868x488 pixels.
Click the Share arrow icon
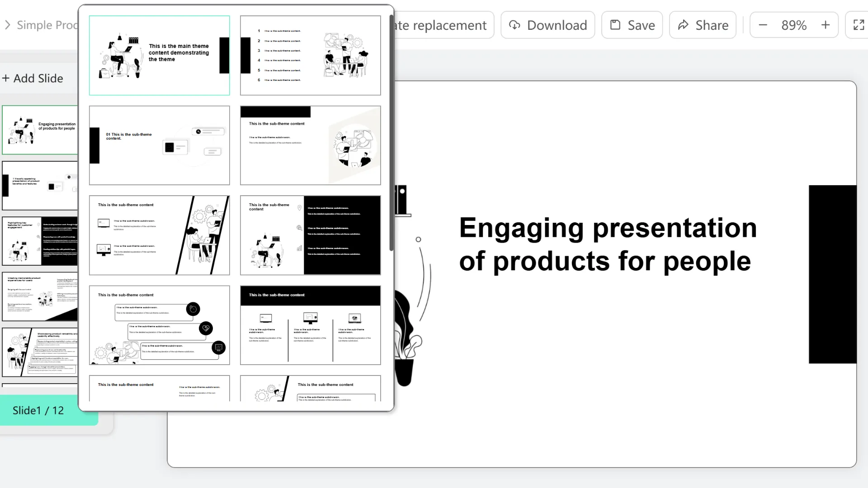tap(683, 25)
